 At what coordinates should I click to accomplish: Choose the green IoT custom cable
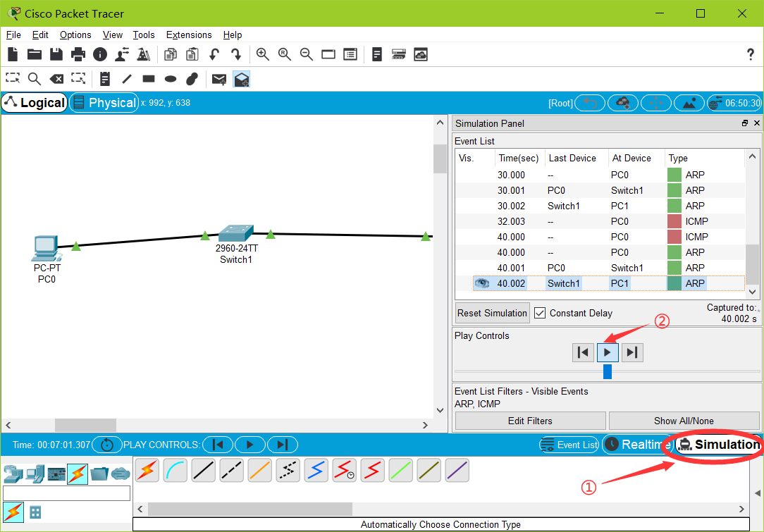402,471
